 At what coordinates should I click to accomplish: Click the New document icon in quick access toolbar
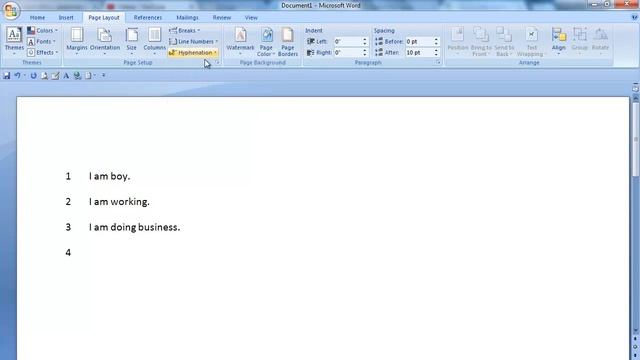88,76
